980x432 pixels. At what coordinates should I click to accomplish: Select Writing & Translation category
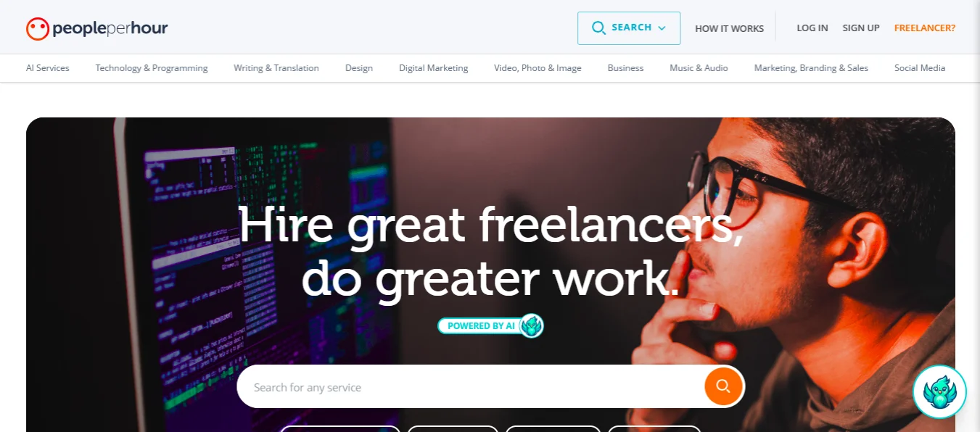pos(276,68)
